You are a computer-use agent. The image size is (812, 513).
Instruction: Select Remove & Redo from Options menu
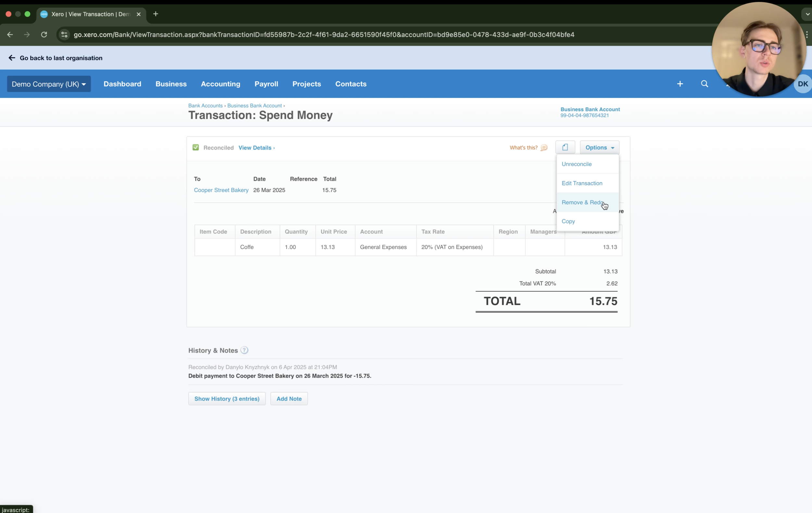[583, 202]
